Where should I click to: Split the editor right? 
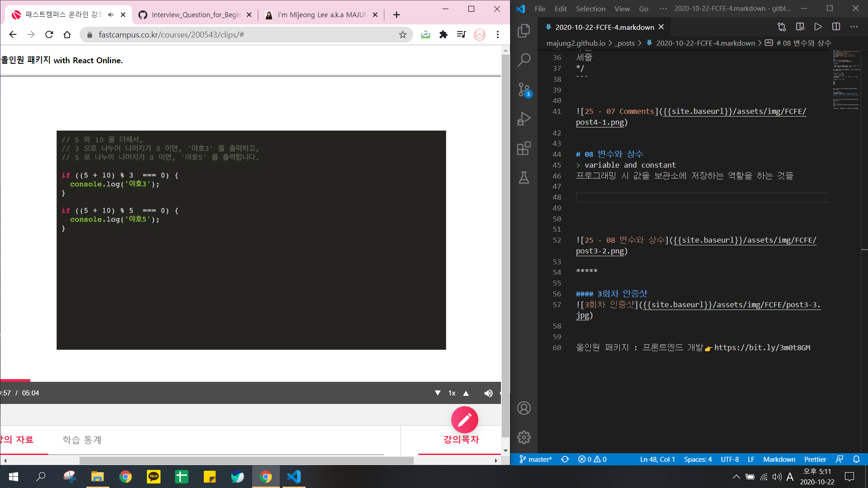pos(836,27)
